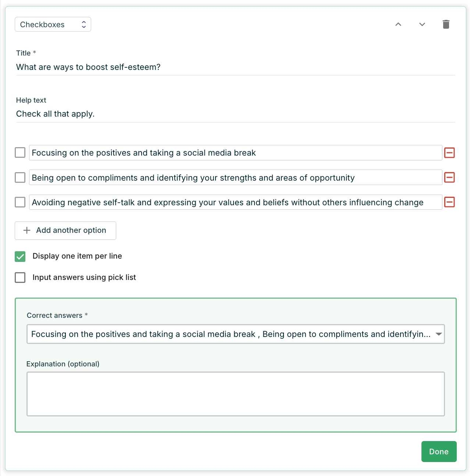This screenshot has width=470, height=476.
Task: Enable 'Input answers using pick list'
Action: (x=20, y=277)
